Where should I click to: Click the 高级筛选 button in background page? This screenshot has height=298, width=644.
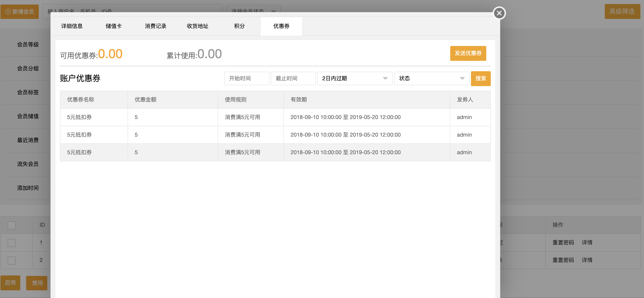[622, 11]
